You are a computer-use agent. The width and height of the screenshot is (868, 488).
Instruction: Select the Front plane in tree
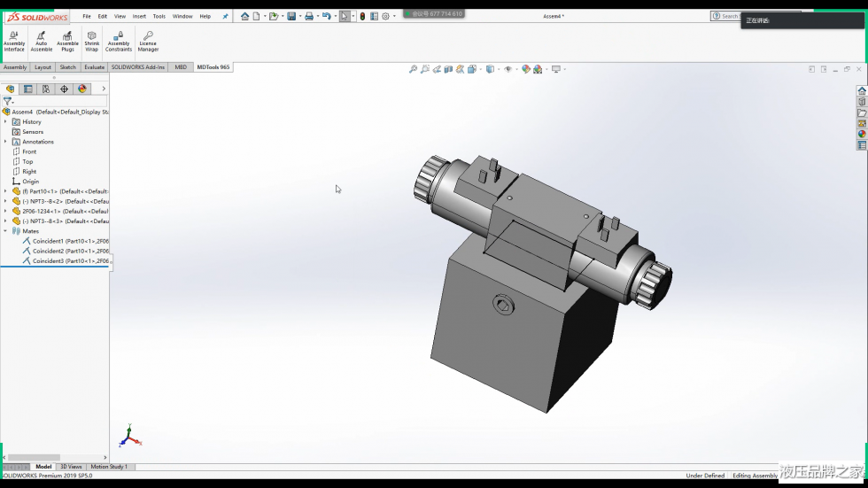click(29, 151)
